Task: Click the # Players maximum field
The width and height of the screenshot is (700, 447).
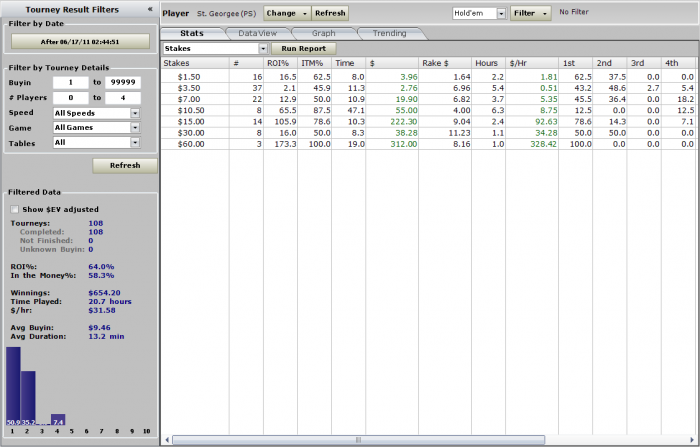Action: [123, 98]
